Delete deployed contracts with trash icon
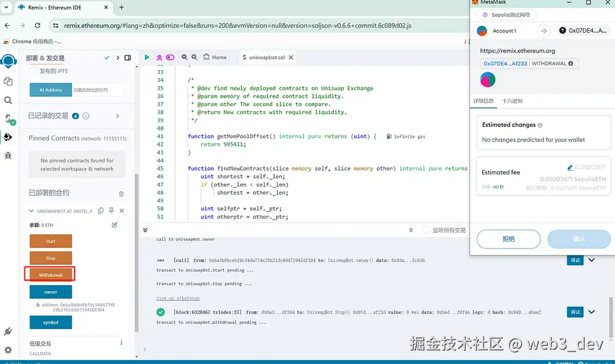 (x=121, y=193)
